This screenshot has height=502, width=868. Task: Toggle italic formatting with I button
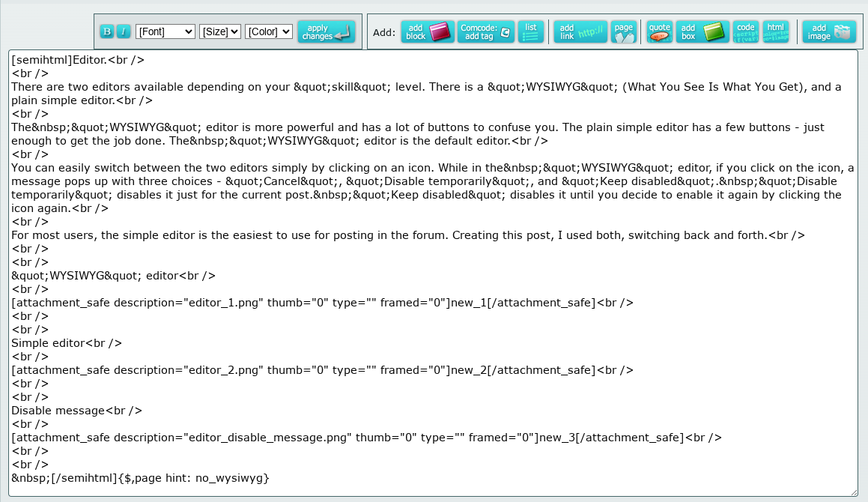(124, 31)
